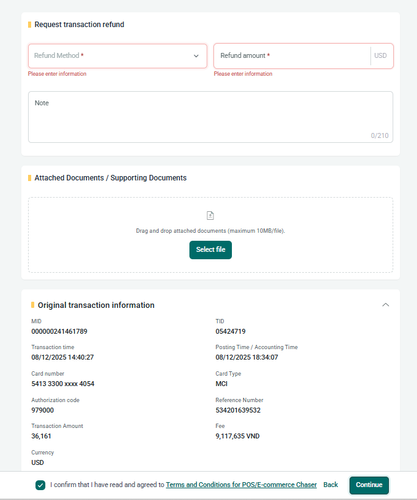417x500 pixels.
Task: Click the Original transaction information yellow marker
Action: click(33, 305)
